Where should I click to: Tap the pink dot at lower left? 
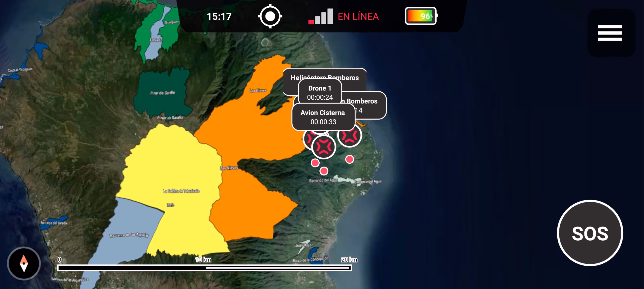pos(315,163)
